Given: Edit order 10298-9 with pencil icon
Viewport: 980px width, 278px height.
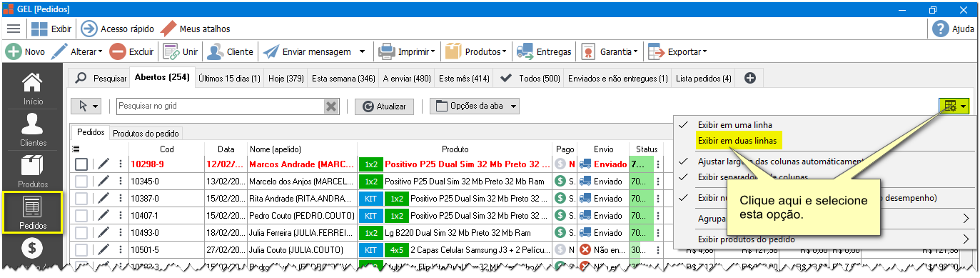Looking at the screenshot, I should point(103,164).
